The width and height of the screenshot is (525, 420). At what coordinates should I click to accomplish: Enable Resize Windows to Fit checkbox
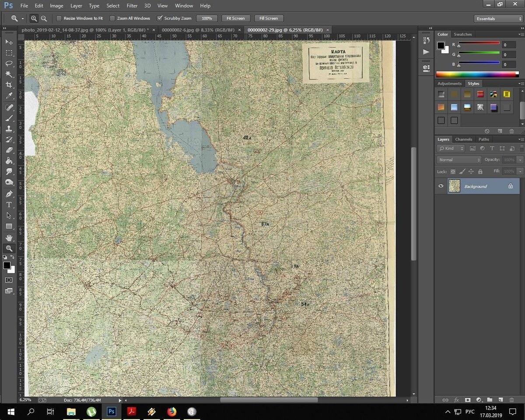coord(59,18)
